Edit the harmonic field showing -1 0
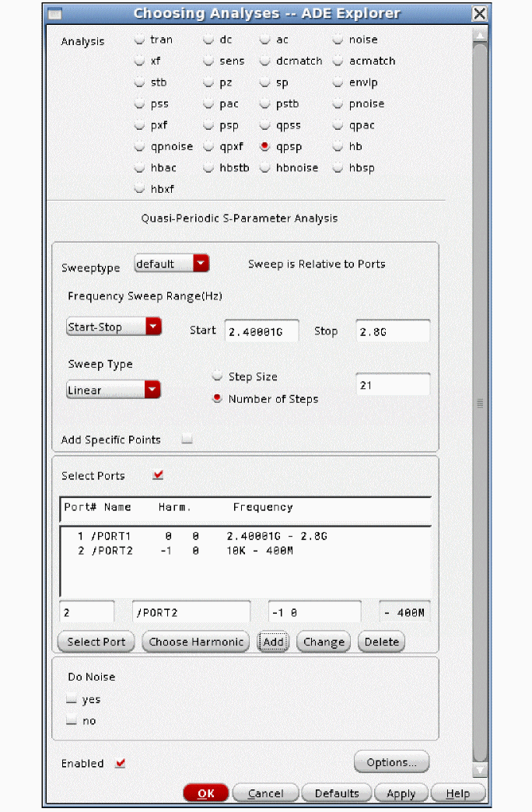 pos(314,612)
